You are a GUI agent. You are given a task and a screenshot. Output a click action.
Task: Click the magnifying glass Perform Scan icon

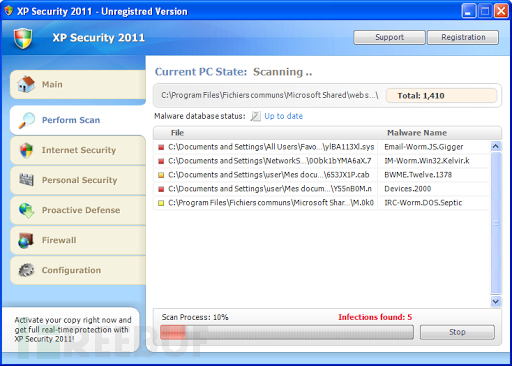[27, 120]
